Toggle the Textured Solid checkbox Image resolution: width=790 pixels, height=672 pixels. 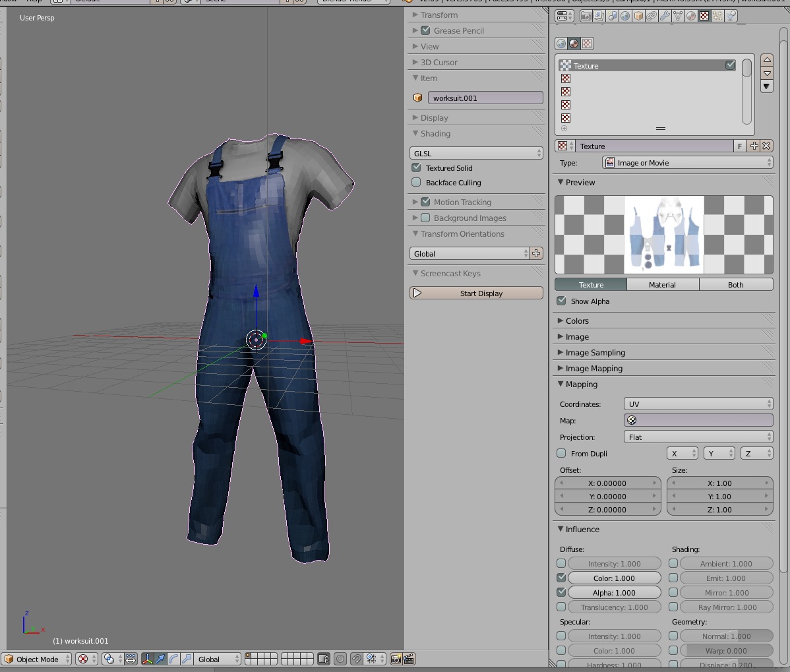click(x=416, y=168)
